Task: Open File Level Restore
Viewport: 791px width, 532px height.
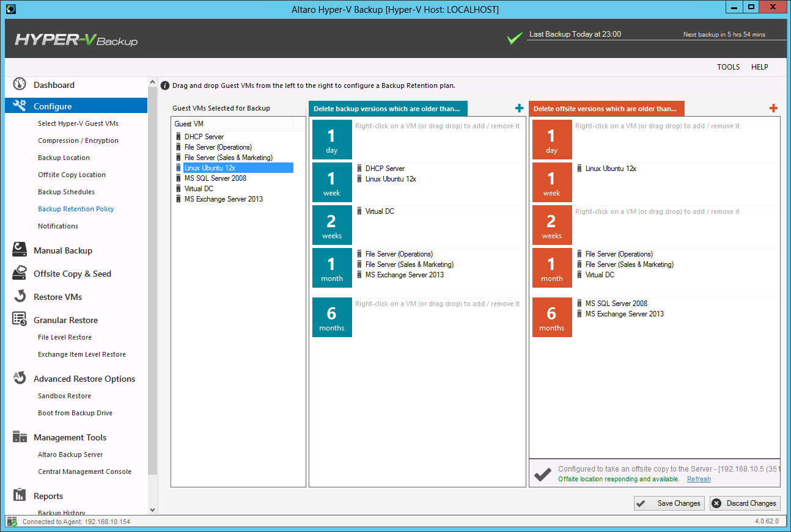Action: click(x=65, y=337)
